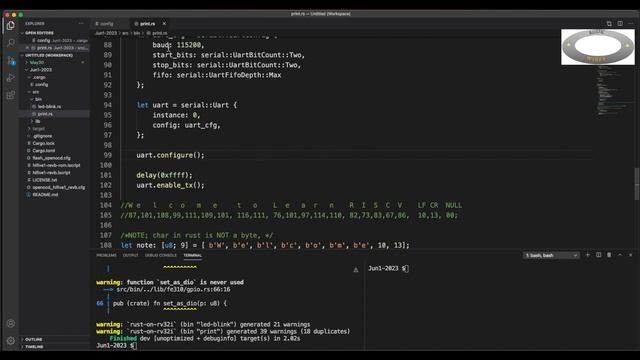Expand the Outline section
Screen dimensions: 640x360
point(33,340)
